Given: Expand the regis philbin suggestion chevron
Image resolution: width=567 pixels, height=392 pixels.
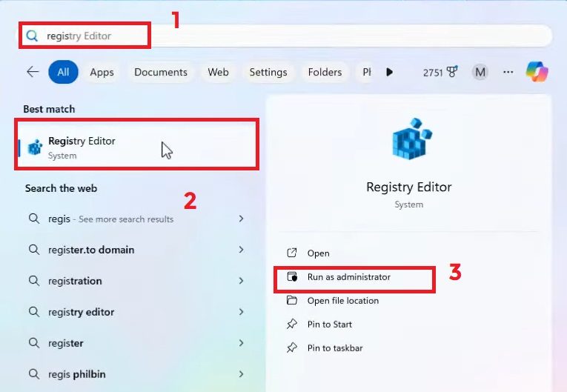Looking at the screenshot, I should coord(241,374).
